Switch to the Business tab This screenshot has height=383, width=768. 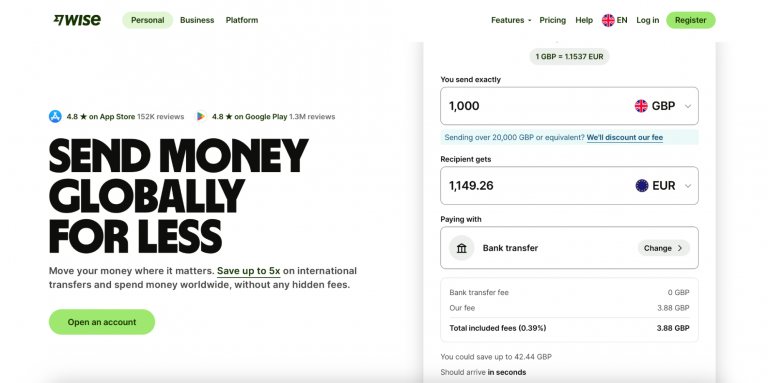click(197, 20)
